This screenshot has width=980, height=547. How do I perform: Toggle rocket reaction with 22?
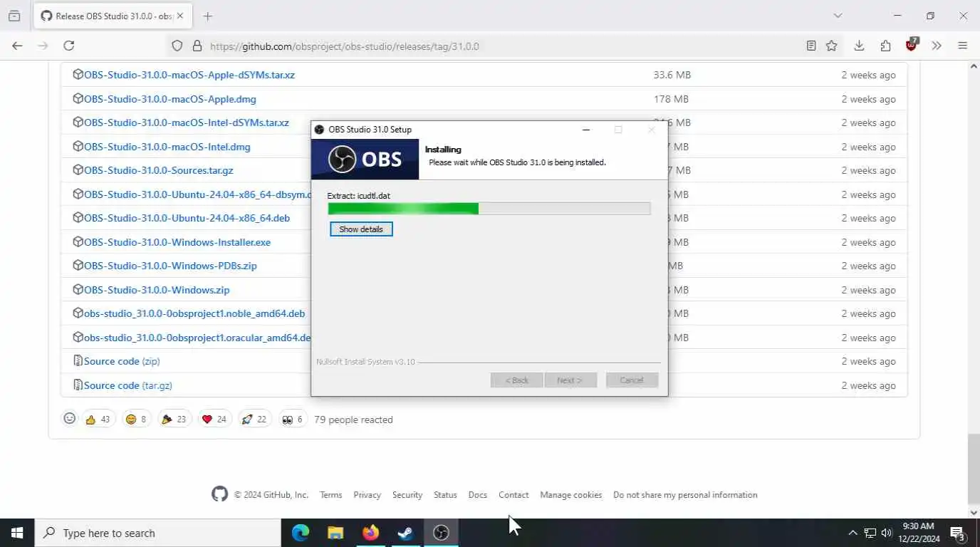point(254,420)
